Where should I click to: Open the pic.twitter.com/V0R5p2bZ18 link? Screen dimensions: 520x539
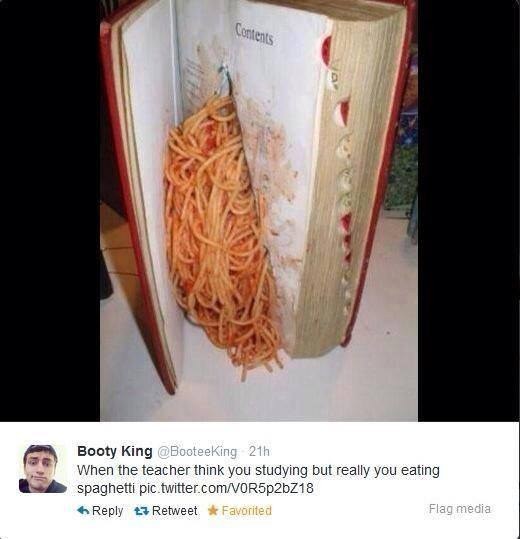click(x=226, y=488)
